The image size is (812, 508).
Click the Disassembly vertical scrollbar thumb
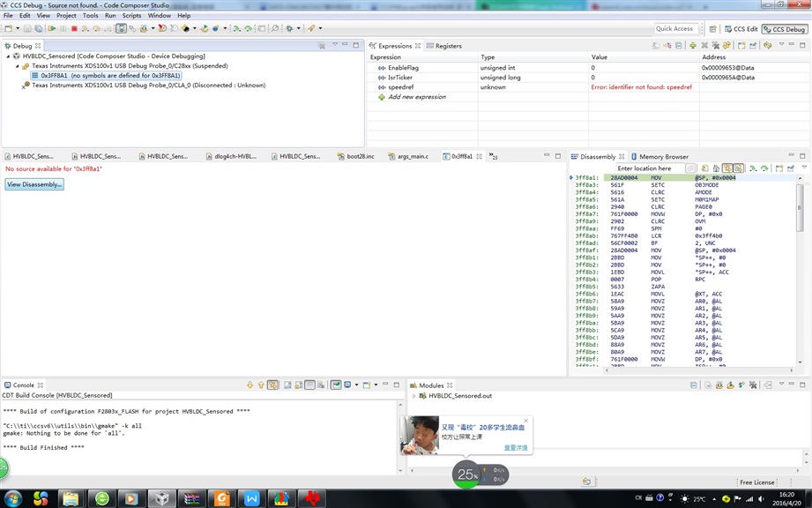click(800, 207)
